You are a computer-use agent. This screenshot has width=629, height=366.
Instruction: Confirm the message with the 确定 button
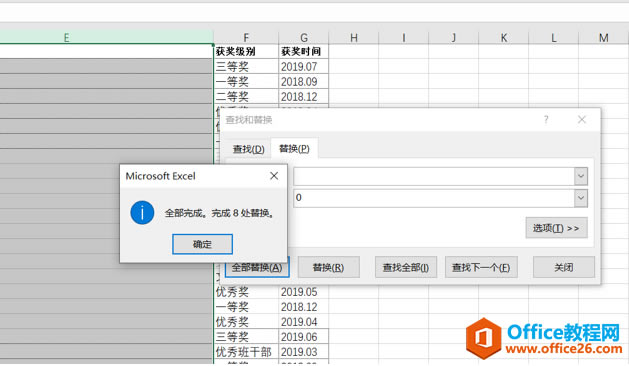[x=202, y=244]
